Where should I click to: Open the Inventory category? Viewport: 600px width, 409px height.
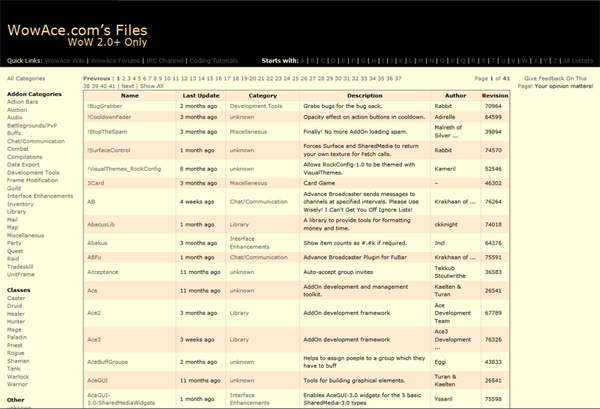coord(20,204)
